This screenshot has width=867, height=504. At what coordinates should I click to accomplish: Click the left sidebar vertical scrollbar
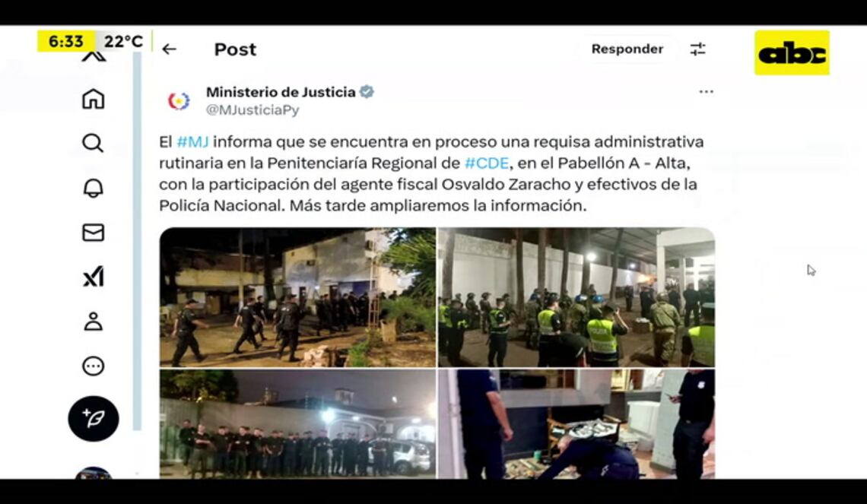[x=137, y=240]
